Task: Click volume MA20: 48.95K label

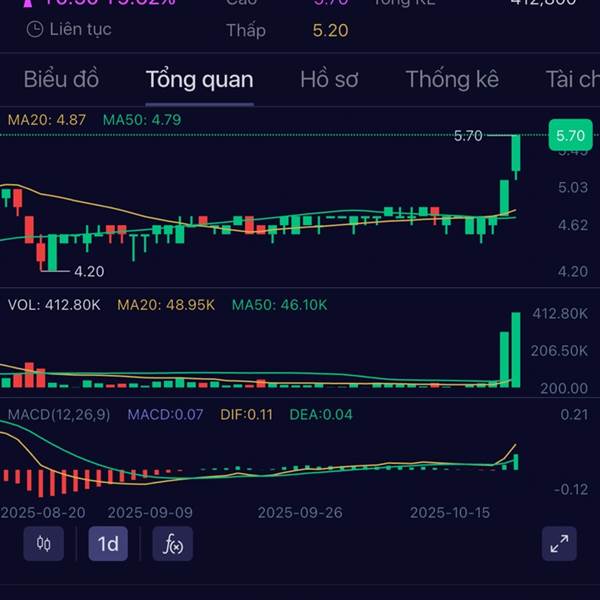Action: (x=166, y=305)
